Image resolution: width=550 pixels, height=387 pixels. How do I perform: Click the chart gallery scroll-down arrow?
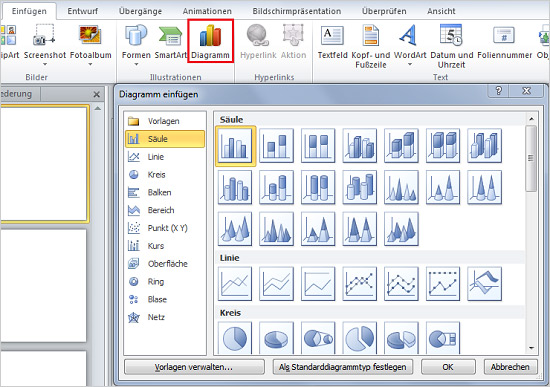pyautogui.click(x=531, y=348)
